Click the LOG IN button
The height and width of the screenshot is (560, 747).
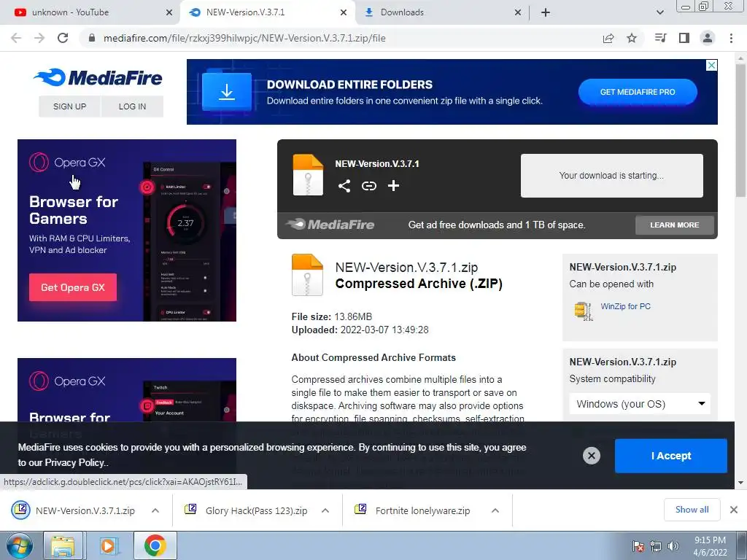pos(133,106)
